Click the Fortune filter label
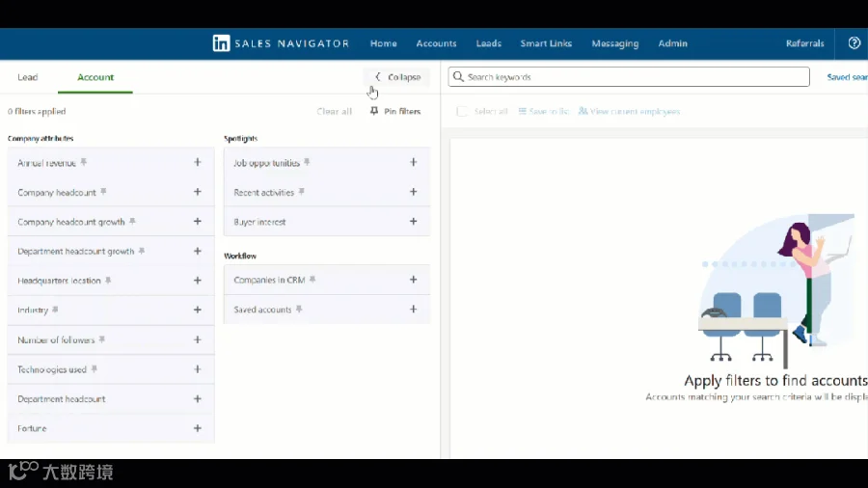868x488 pixels. (32, 428)
